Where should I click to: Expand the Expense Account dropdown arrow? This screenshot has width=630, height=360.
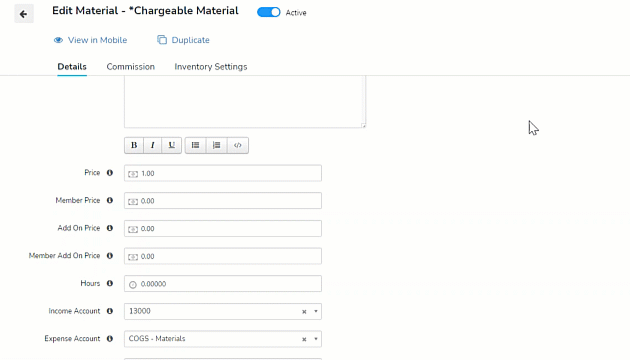(x=316, y=339)
